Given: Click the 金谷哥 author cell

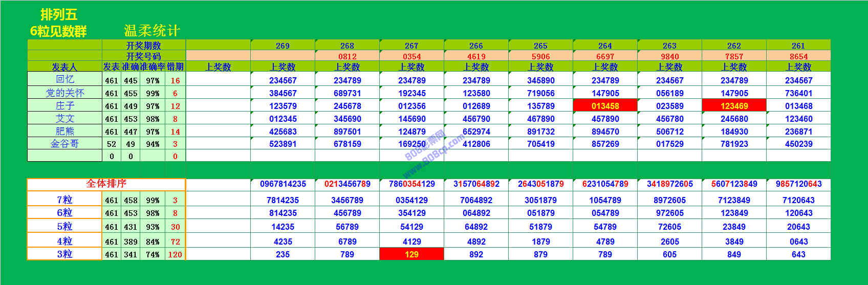Looking at the screenshot, I should 64,144.
